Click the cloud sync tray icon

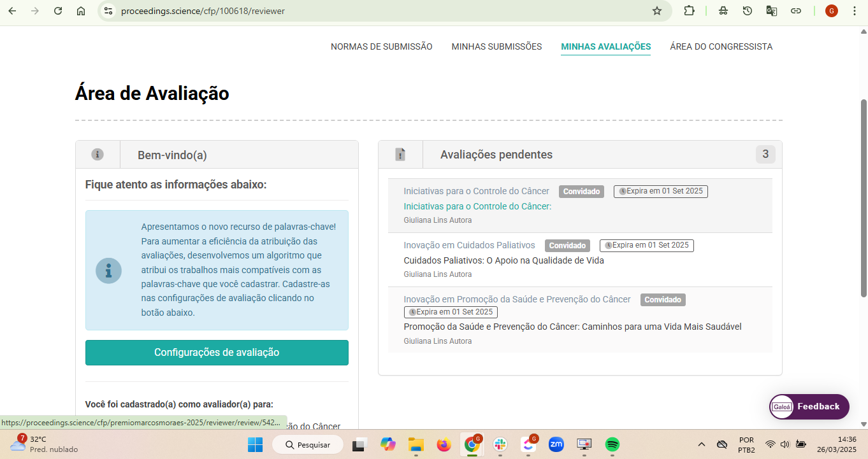(722, 444)
